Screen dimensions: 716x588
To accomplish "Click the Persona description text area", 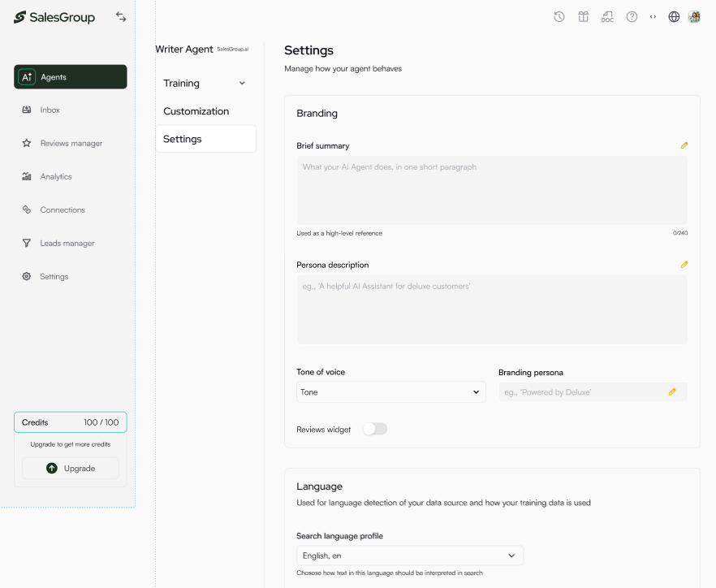I will coord(492,309).
